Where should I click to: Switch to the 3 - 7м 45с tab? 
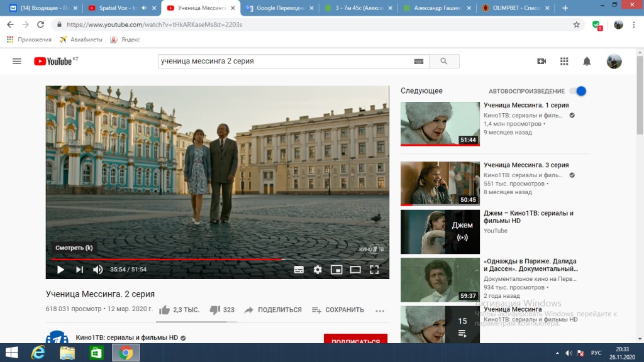pos(358,8)
